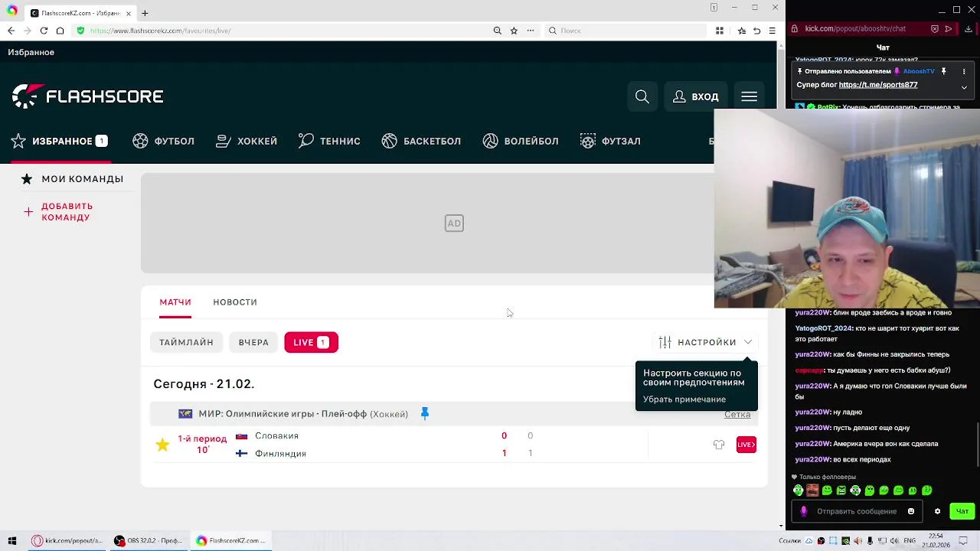Screen dimensions: 980x551
Task: Open the t.me/sports877 link in chat
Action: point(878,85)
